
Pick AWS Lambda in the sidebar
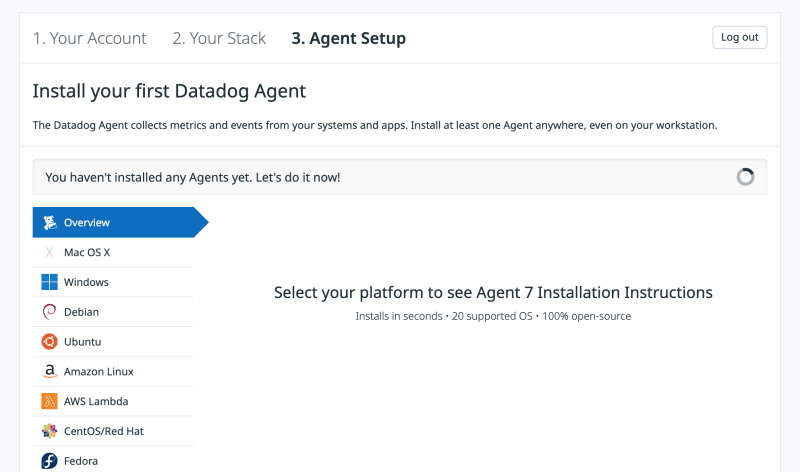pyautogui.click(x=113, y=401)
